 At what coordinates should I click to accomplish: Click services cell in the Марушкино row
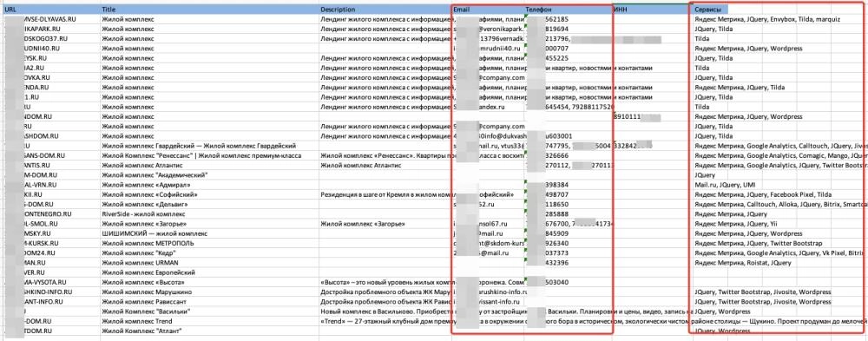(762, 292)
